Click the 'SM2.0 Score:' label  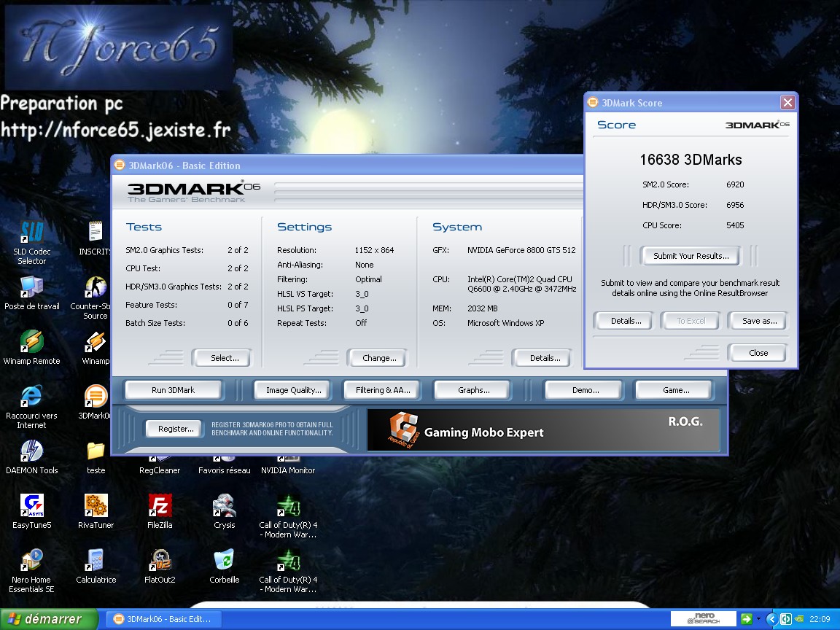pyautogui.click(x=665, y=184)
